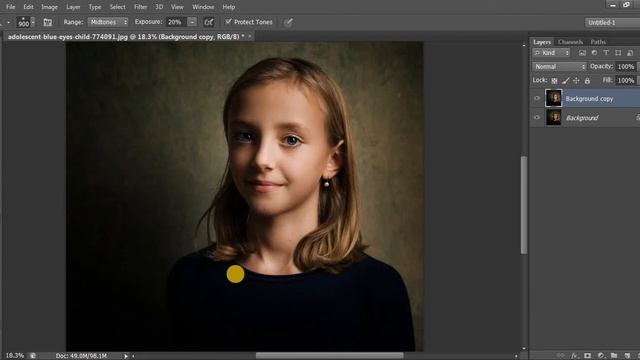This screenshot has width=640, height=360.
Task: Open the File menu
Action: tap(10, 7)
